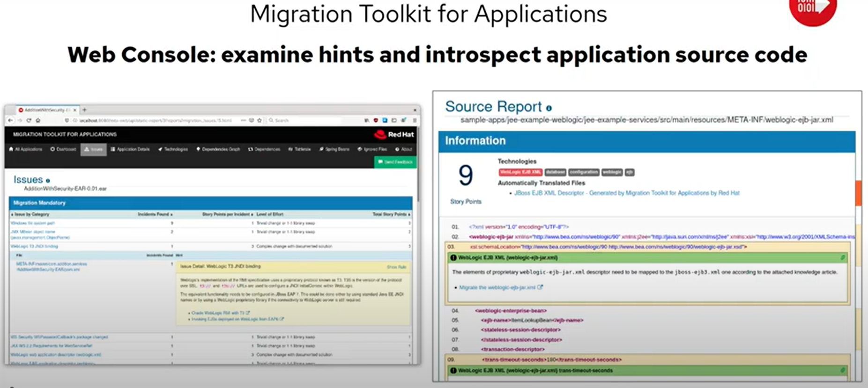Image resolution: width=868 pixels, height=388 pixels.
Task: Click the orange marker on Source Report scrollbar
Action: click(x=858, y=193)
